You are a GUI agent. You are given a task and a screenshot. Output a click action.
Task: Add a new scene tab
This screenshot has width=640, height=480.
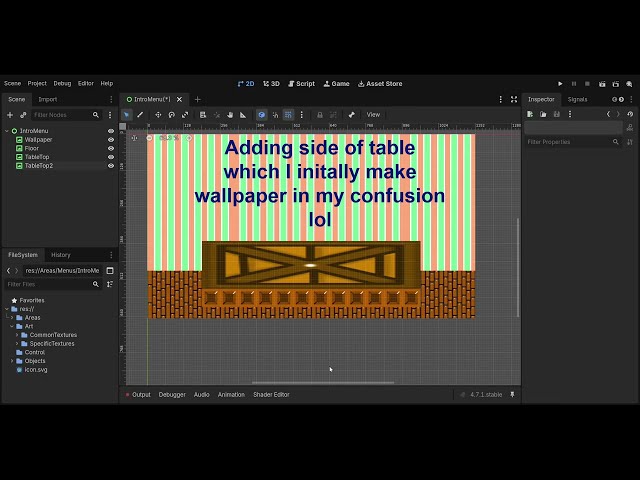pos(198,100)
